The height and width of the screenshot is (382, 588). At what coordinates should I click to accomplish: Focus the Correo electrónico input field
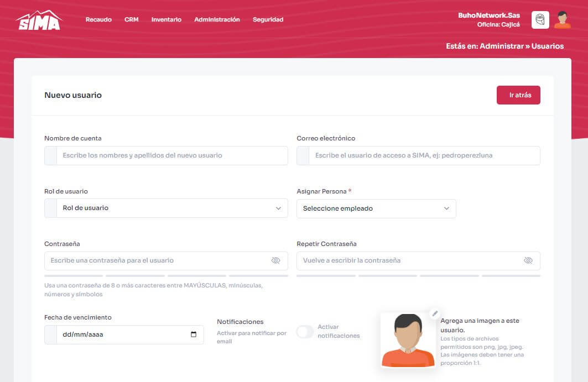(424, 156)
